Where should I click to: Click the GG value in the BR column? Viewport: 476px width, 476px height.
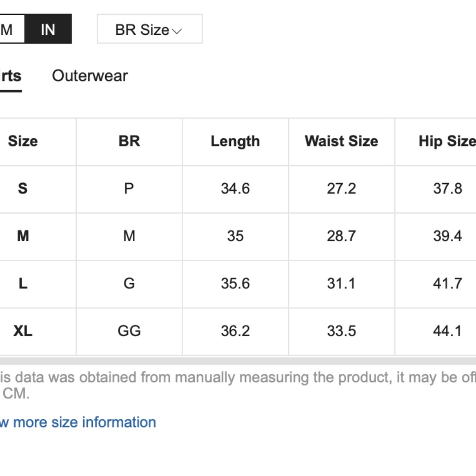point(129,331)
